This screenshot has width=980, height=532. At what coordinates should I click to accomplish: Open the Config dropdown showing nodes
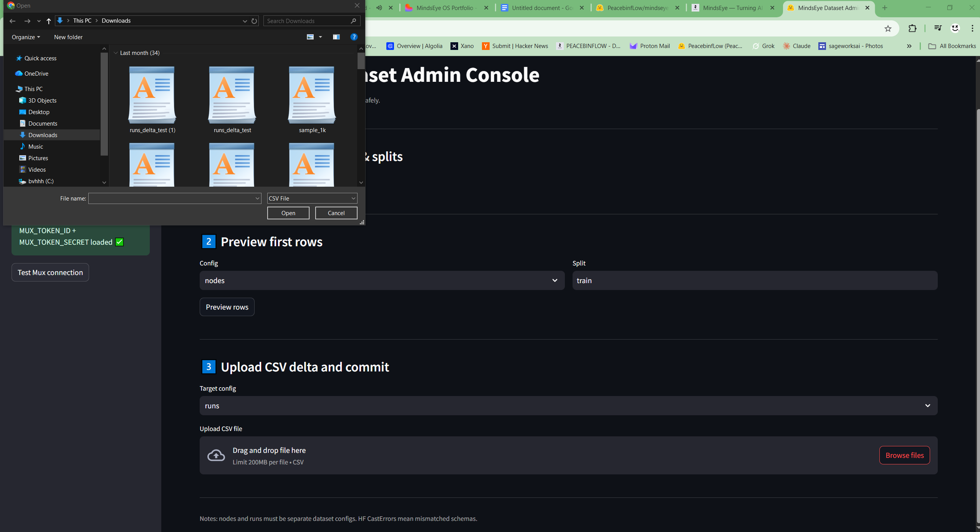coord(381,280)
